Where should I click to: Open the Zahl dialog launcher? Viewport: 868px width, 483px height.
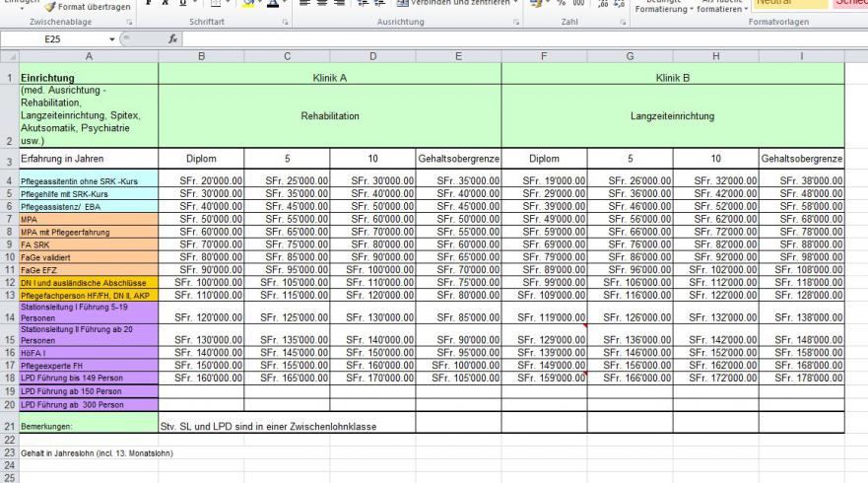click(x=623, y=22)
